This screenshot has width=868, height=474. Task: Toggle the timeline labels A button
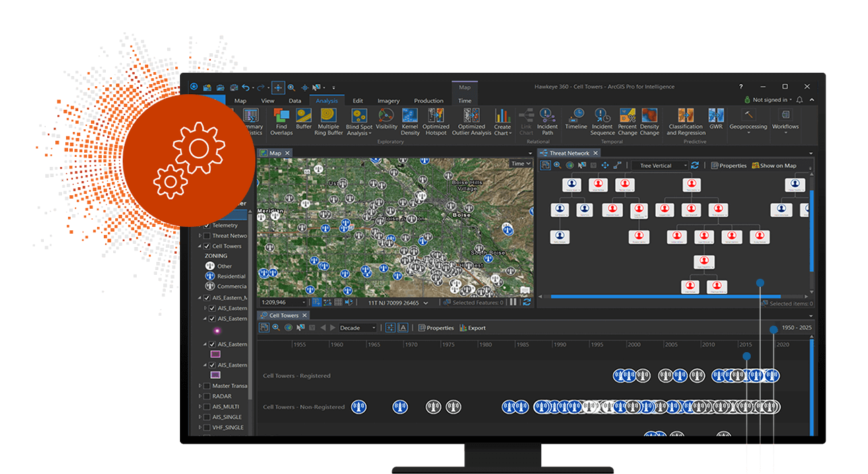pos(402,328)
